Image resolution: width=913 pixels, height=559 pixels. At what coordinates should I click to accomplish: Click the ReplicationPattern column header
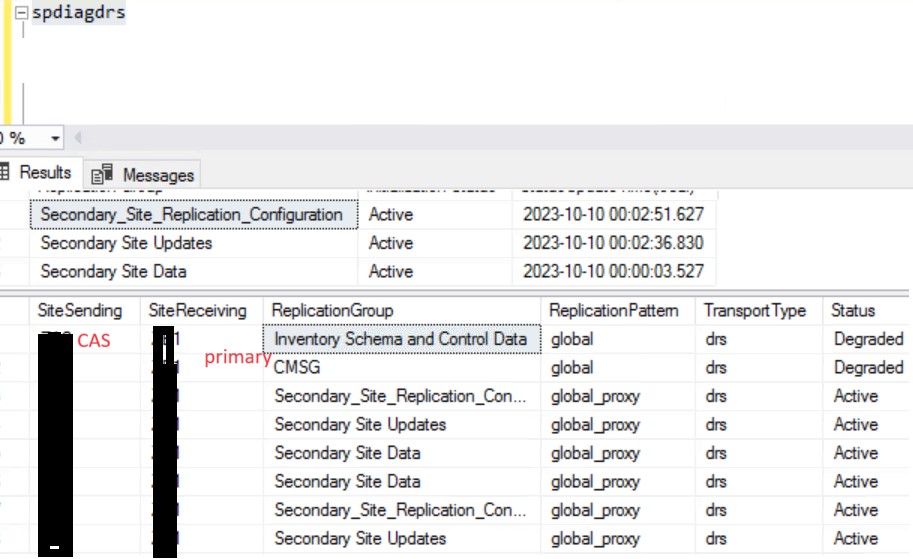point(618,310)
